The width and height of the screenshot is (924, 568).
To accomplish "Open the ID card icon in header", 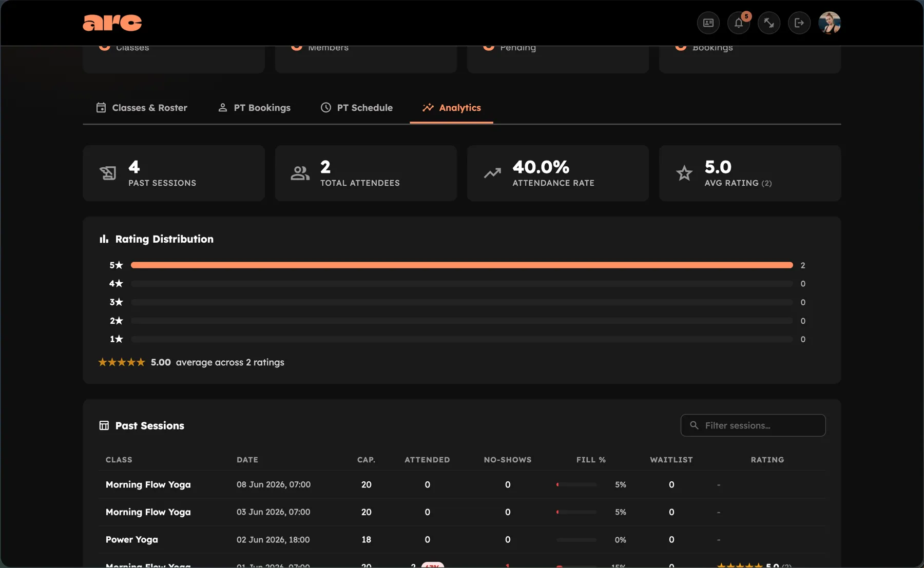I will (708, 23).
